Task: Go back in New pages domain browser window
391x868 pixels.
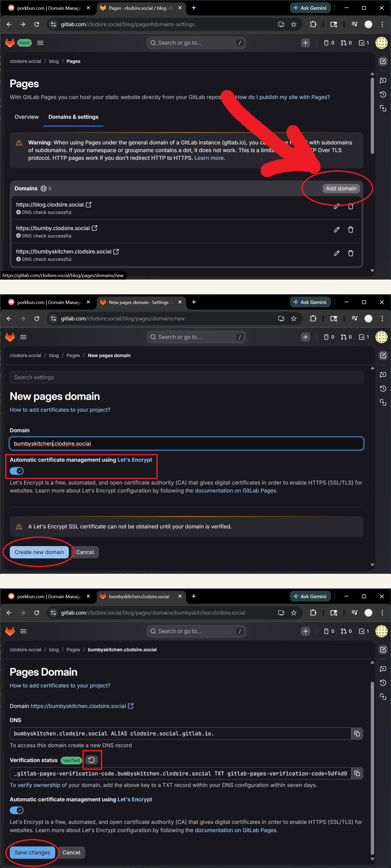Action: (x=9, y=318)
